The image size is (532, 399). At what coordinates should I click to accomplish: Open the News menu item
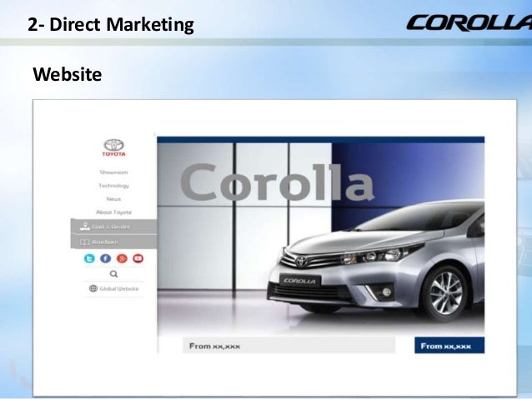coord(113,198)
